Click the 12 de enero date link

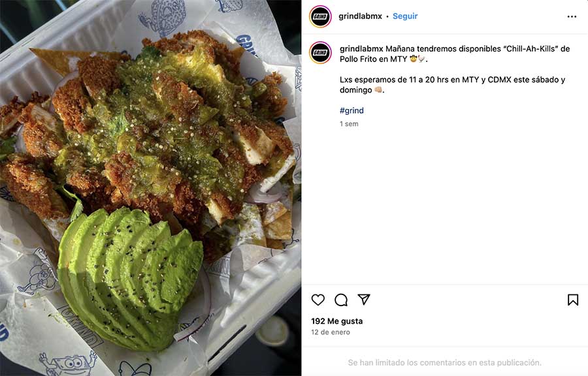[x=331, y=332]
